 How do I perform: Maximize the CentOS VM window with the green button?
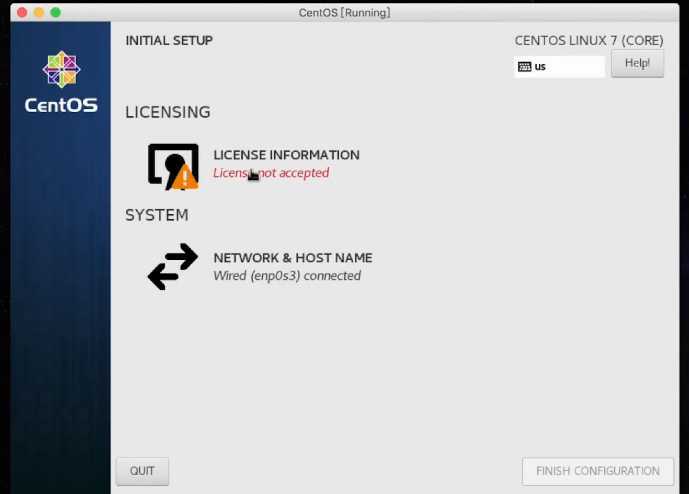(x=55, y=12)
